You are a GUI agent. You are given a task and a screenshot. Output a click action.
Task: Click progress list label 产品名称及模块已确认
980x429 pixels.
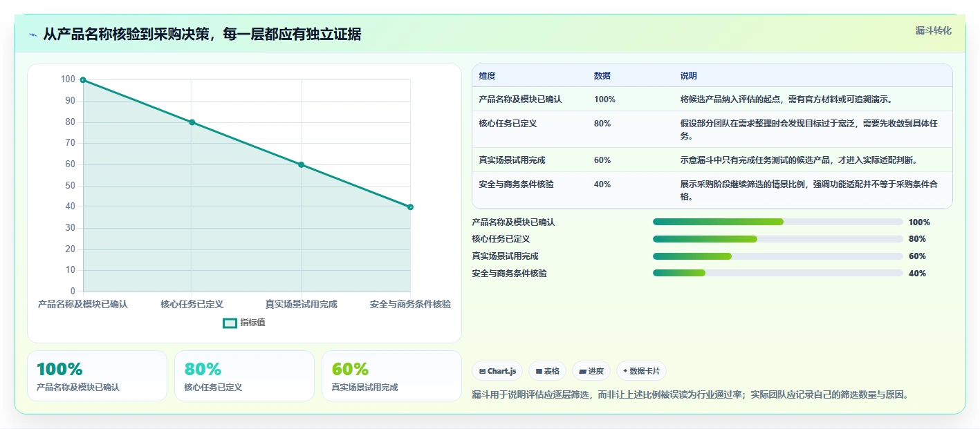513,222
